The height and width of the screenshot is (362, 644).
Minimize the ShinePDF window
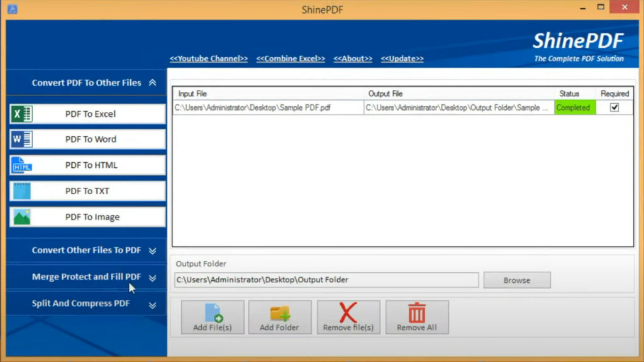tap(583, 8)
